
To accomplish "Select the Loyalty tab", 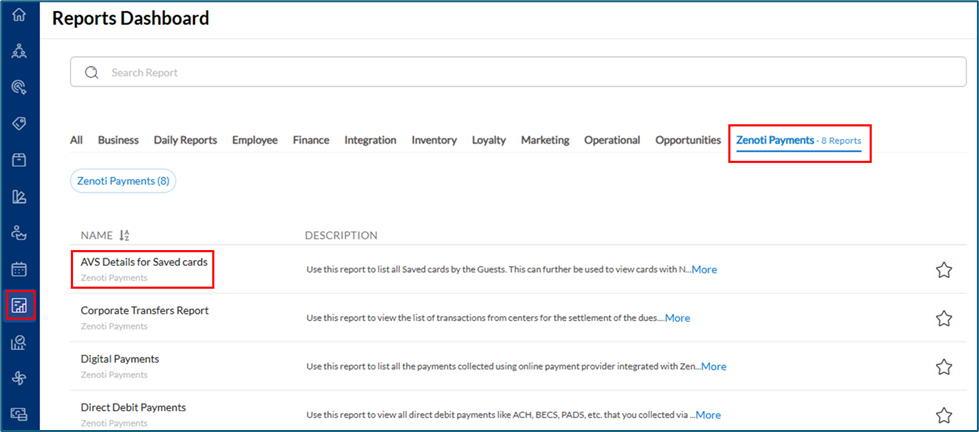I will pos(489,140).
